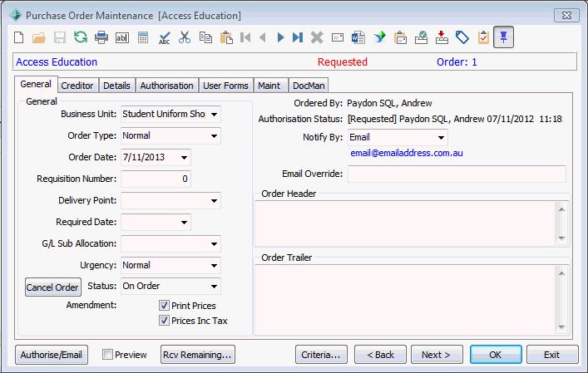Open the Notify By dropdown

(x=441, y=137)
